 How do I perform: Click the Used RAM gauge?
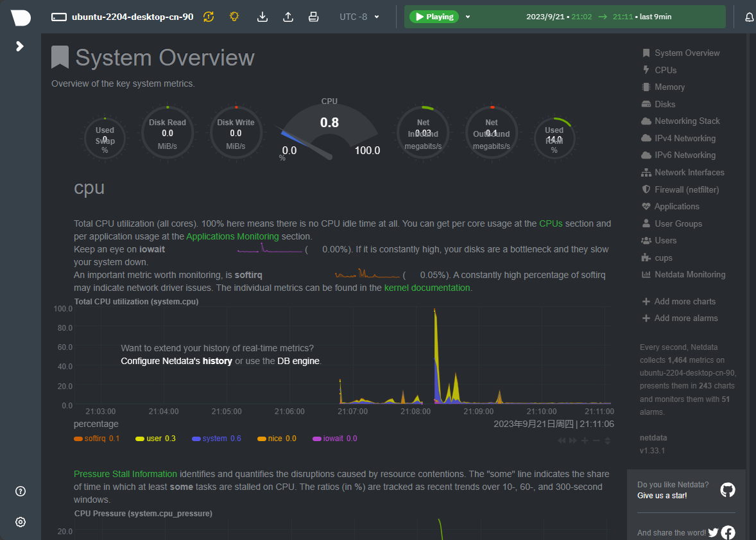click(554, 139)
